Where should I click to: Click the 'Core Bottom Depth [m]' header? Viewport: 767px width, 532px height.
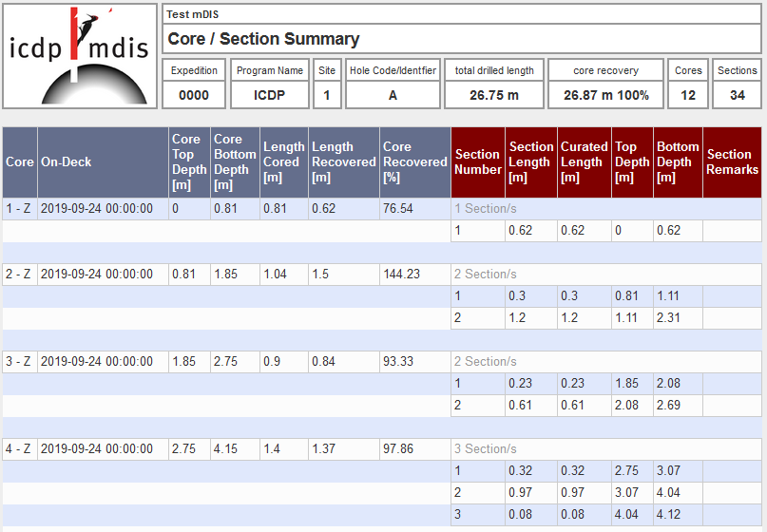[x=236, y=162]
